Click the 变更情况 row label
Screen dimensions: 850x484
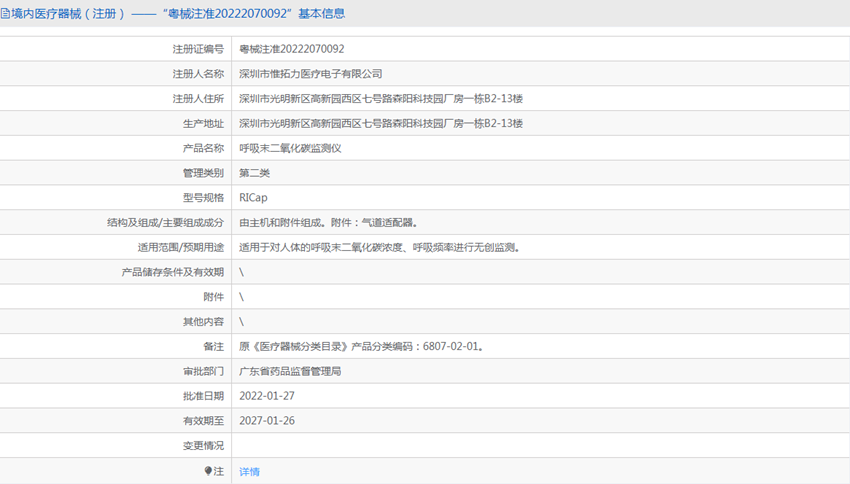tap(203, 446)
